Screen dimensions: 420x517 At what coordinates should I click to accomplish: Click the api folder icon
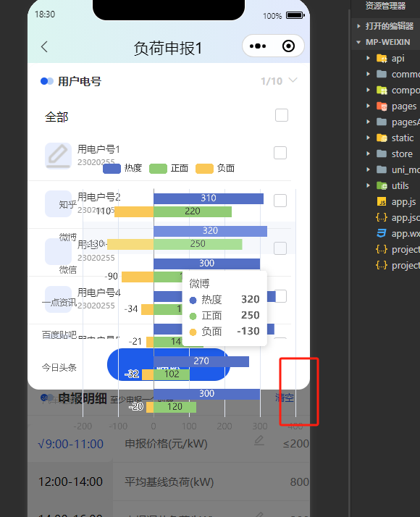point(382,59)
